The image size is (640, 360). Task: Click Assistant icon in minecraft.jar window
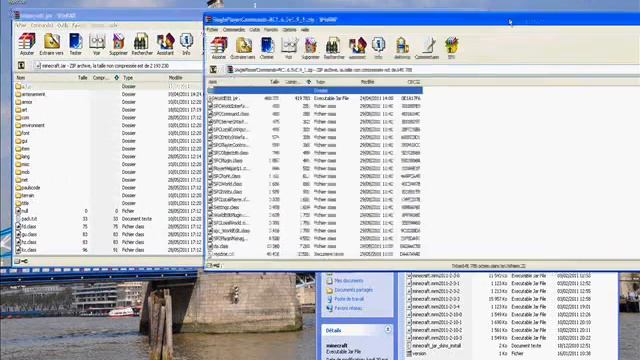point(165,44)
